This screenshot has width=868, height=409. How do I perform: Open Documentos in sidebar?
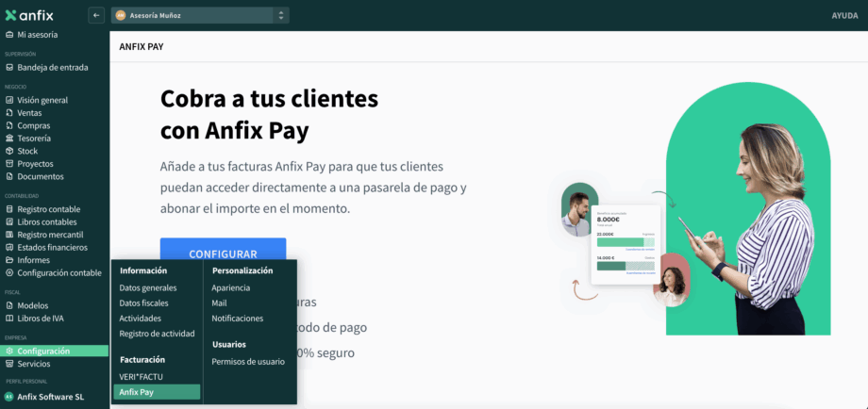[41, 176]
